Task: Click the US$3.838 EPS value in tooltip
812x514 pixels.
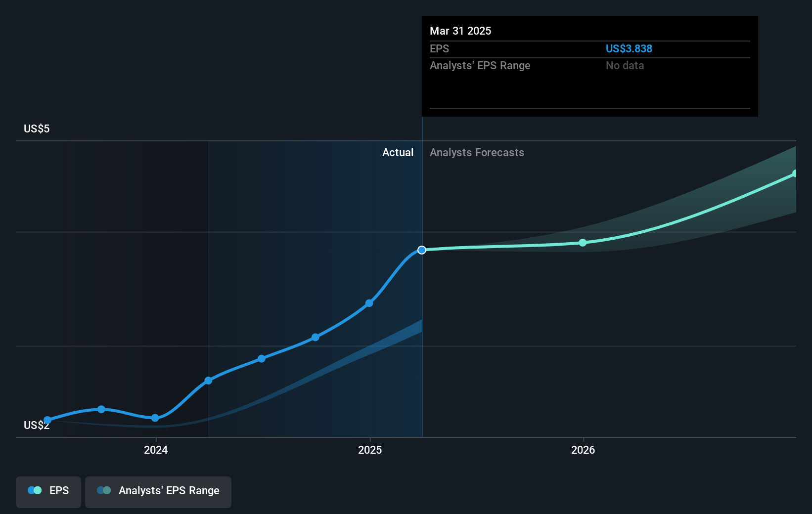Action: click(629, 48)
